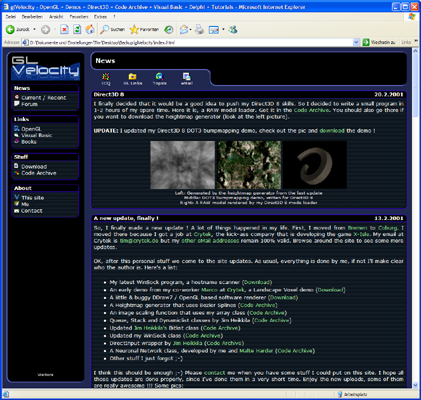The image size is (421, 400).
Task: Open the History toolbar icon
Action: [169, 29]
